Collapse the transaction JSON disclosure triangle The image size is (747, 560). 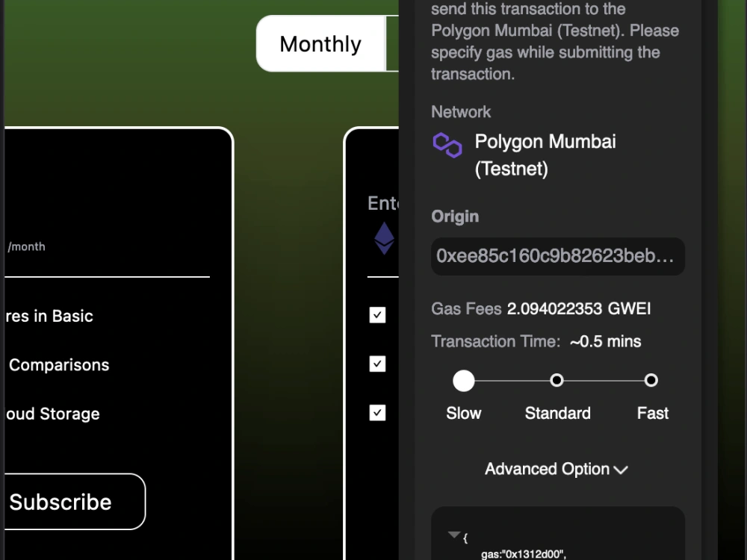453,533
